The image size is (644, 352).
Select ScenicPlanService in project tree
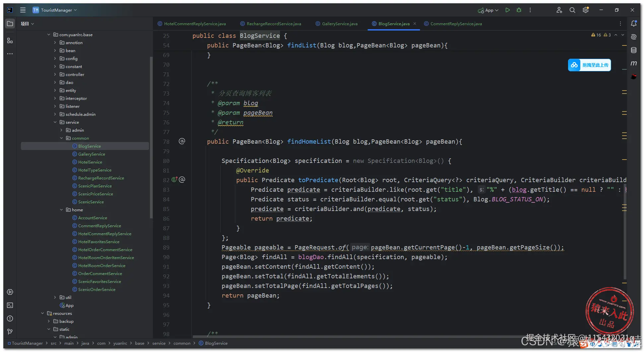95,186
